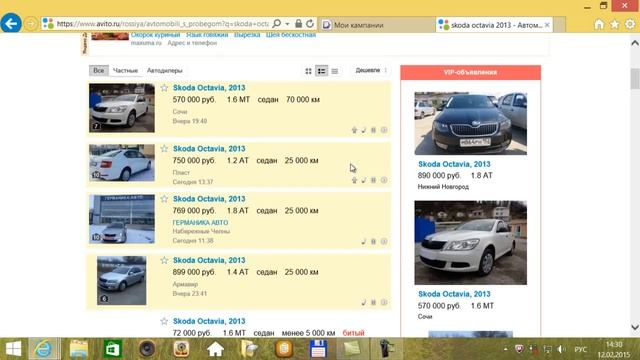Open thumbnail of Пласт 750 000 listing
Screen dimensions: 640x360
tap(122, 162)
